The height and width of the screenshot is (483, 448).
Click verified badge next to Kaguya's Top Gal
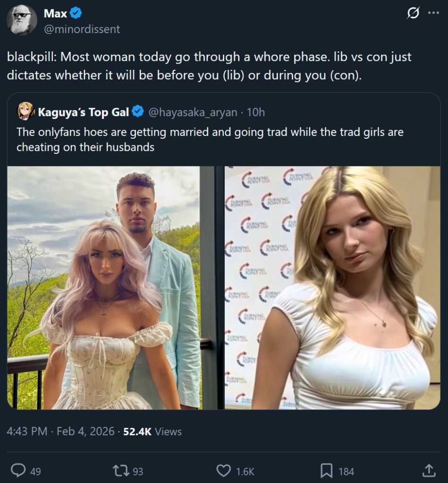pos(137,112)
